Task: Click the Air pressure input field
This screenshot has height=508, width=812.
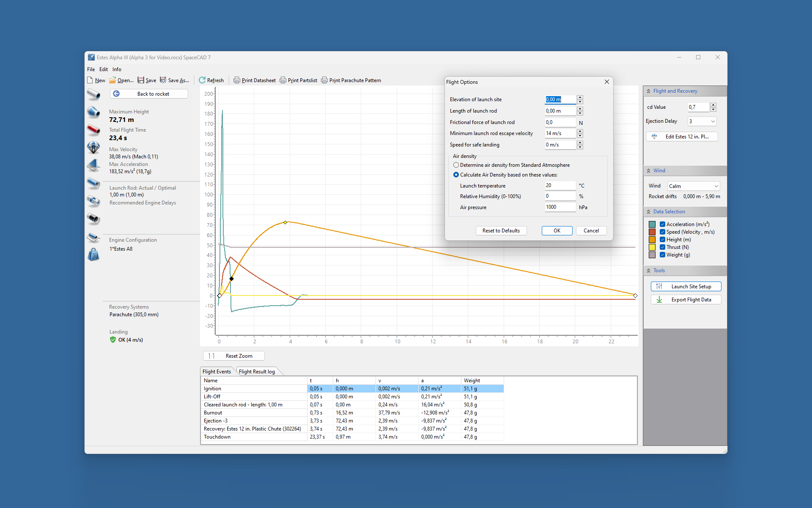Action: 560,207
